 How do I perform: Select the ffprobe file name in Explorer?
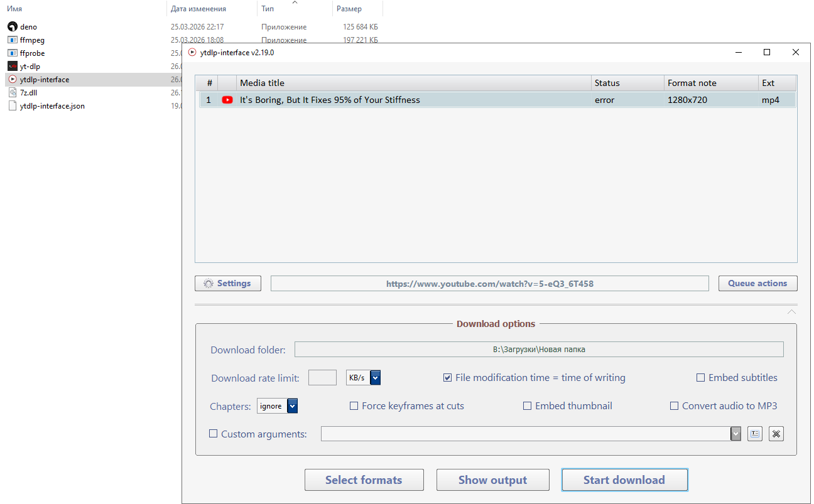point(32,53)
